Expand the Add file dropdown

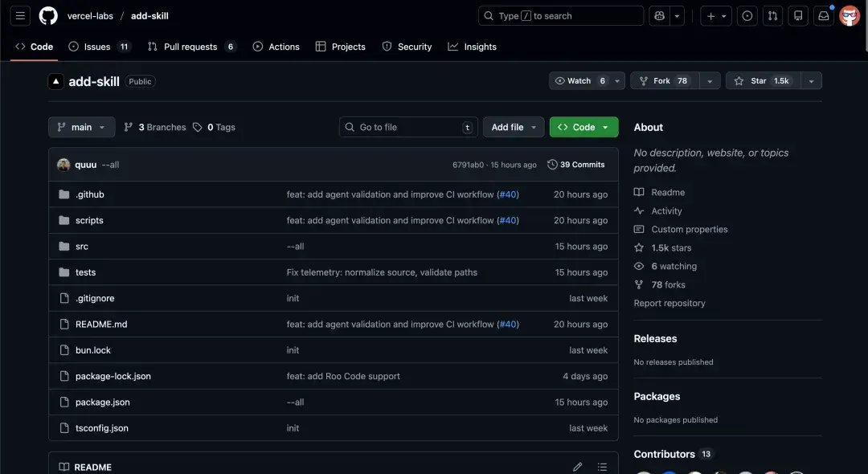click(514, 127)
